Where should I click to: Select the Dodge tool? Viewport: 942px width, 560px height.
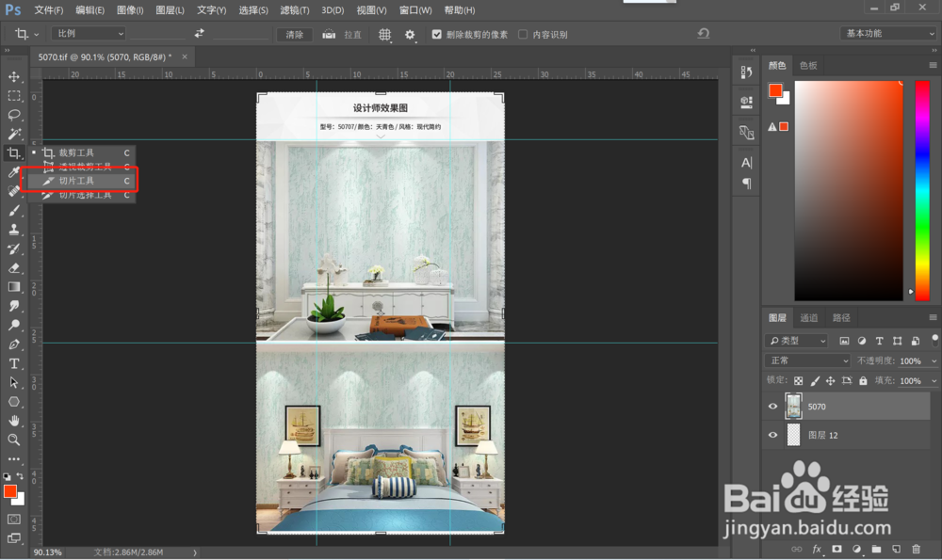[14, 325]
